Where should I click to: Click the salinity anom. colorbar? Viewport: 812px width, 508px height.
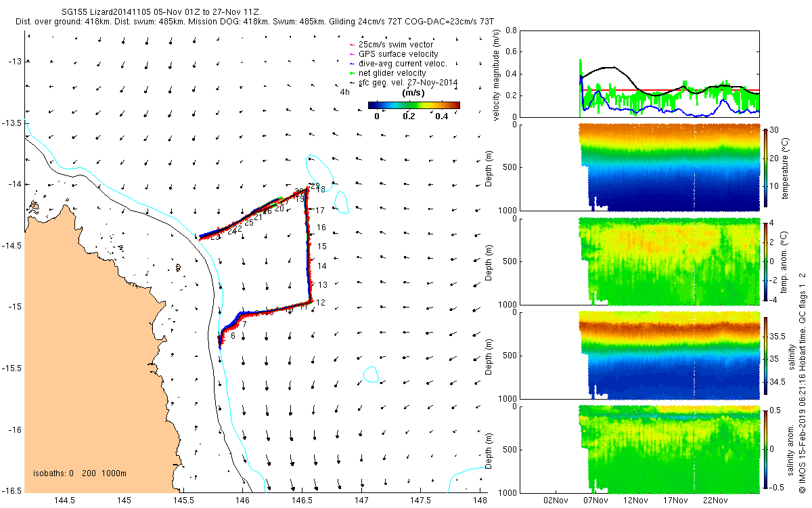(765, 448)
